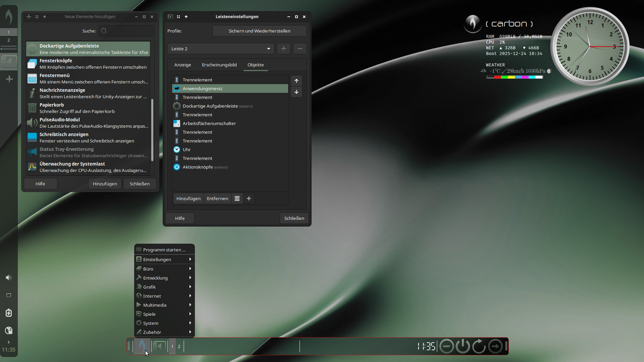Switch to workspace 2 in bottom panel

click(x=179, y=346)
